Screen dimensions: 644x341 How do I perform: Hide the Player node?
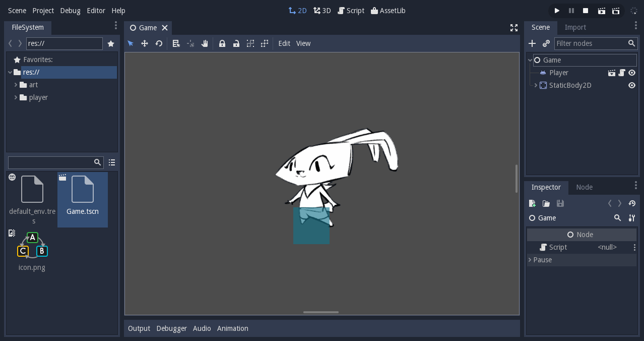[632, 72]
